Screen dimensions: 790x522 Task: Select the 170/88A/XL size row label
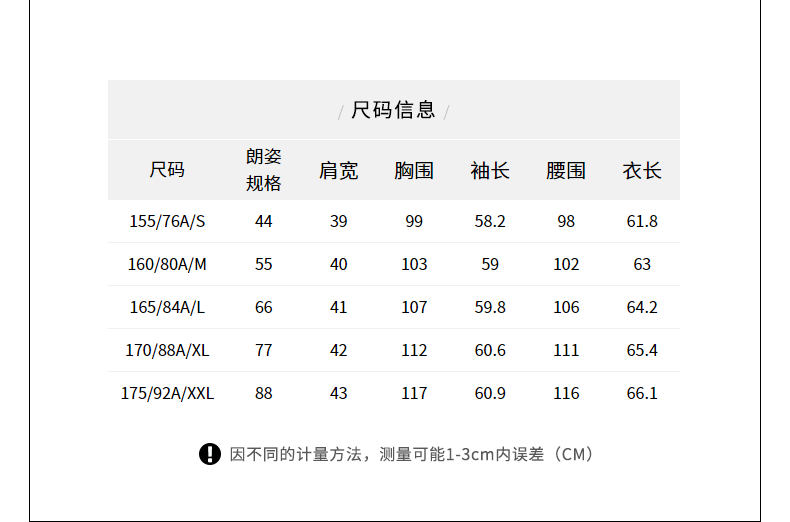pyautogui.click(x=167, y=350)
